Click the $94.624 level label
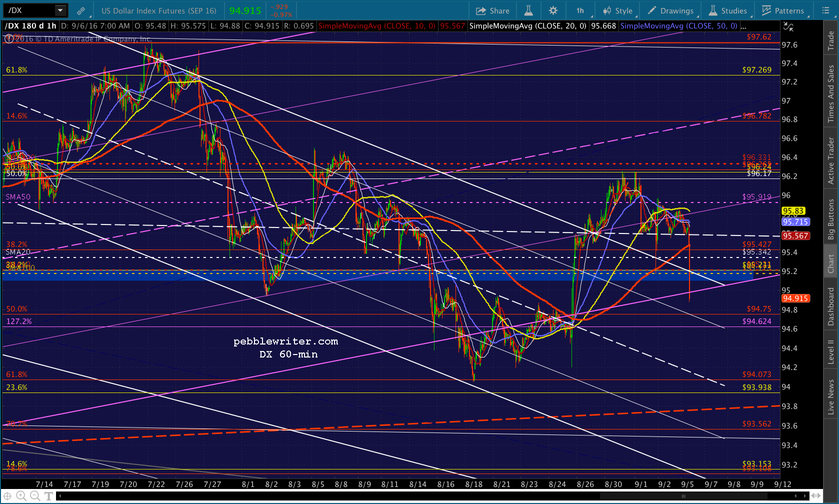Screen dimensions: 839x504 [x=757, y=321]
